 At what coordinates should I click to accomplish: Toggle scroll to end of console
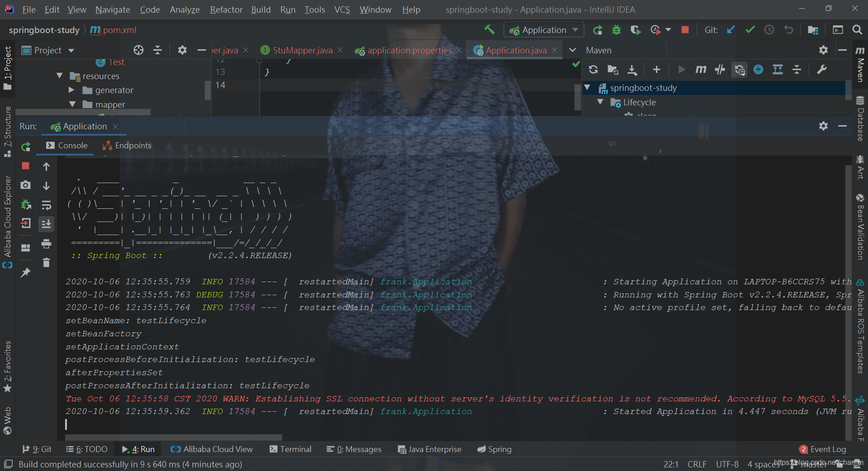click(x=46, y=224)
